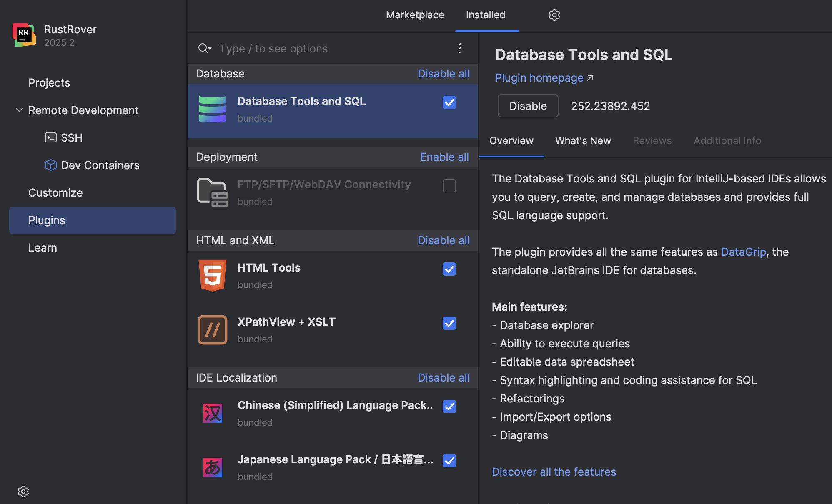Click the Japanese Language Pack icon

(213, 467)
